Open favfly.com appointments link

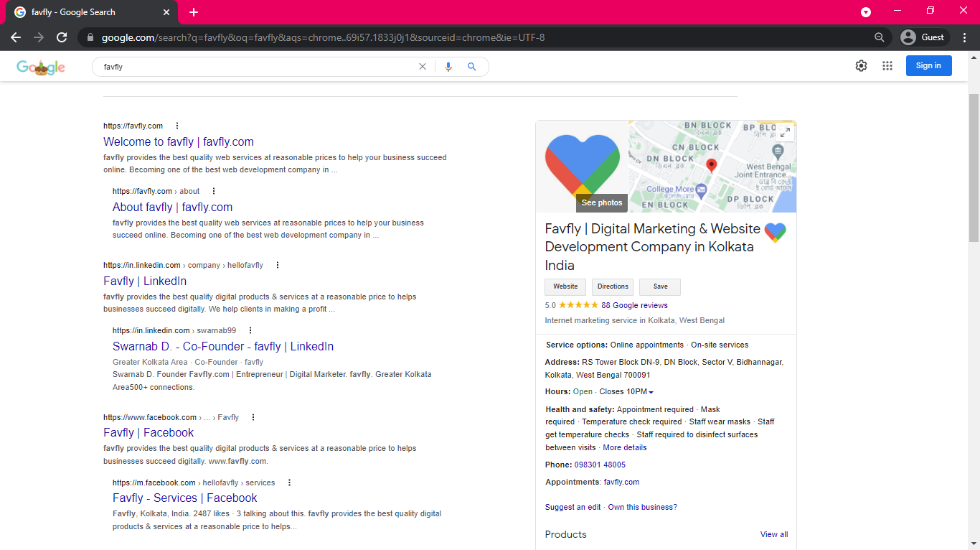point(621,483)
